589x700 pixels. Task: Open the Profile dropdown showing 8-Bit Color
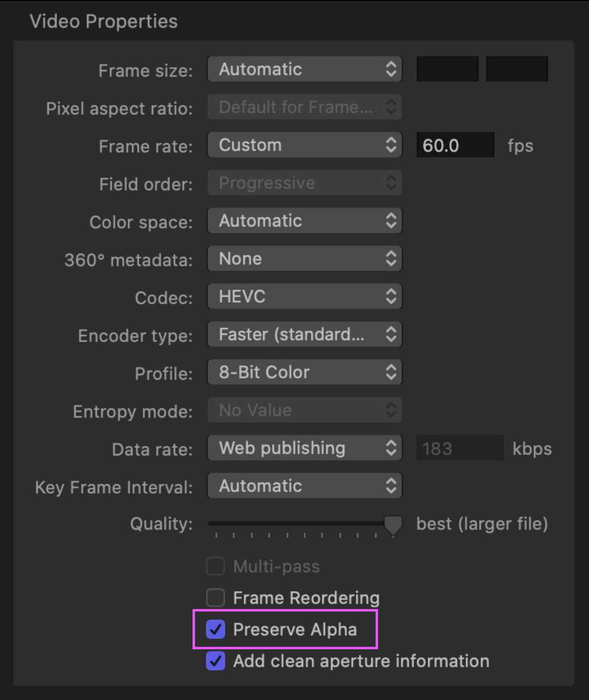coord(304,371)
